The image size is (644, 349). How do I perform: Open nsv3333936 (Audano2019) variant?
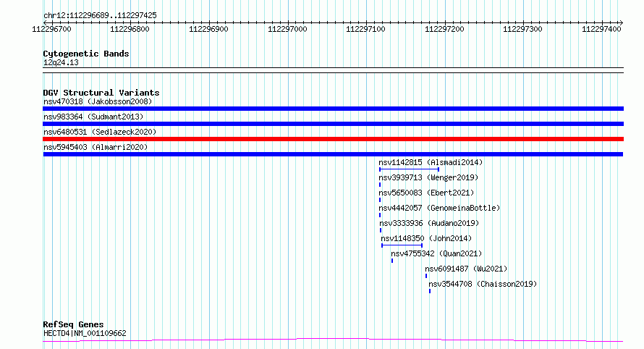429,223
